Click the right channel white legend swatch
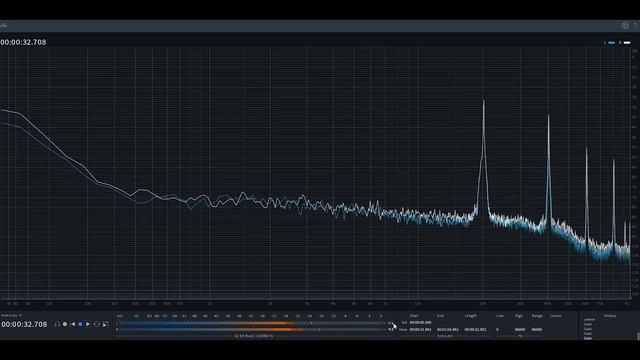This screenshot has height=360, width=640. (627, 42)
